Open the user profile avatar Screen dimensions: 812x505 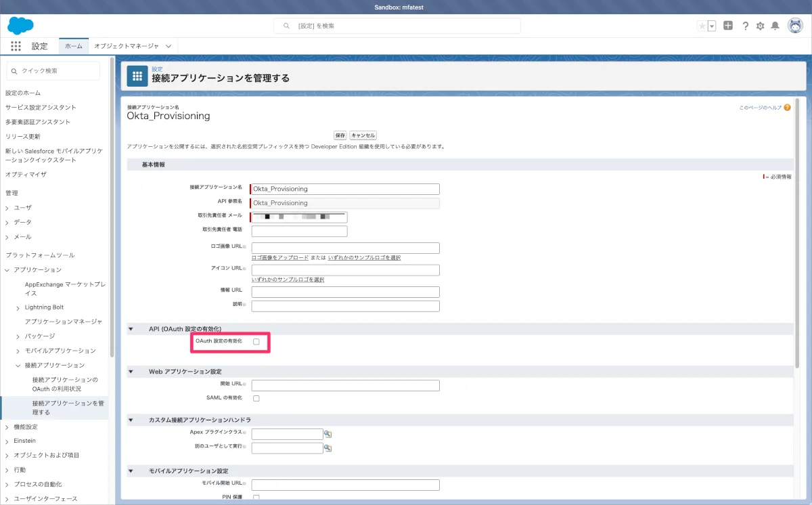(x=795, y=26)
